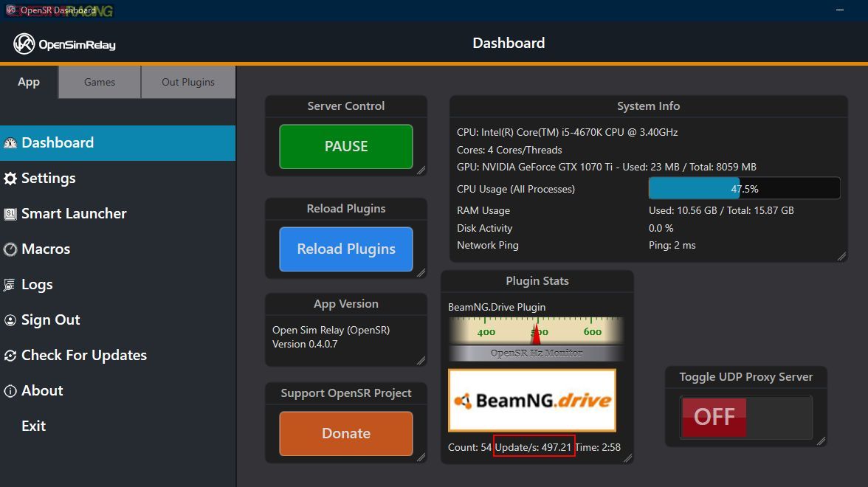This screenshot has width=868, height=487.
Task: Click the About info icon
Action: coord(10,391)
